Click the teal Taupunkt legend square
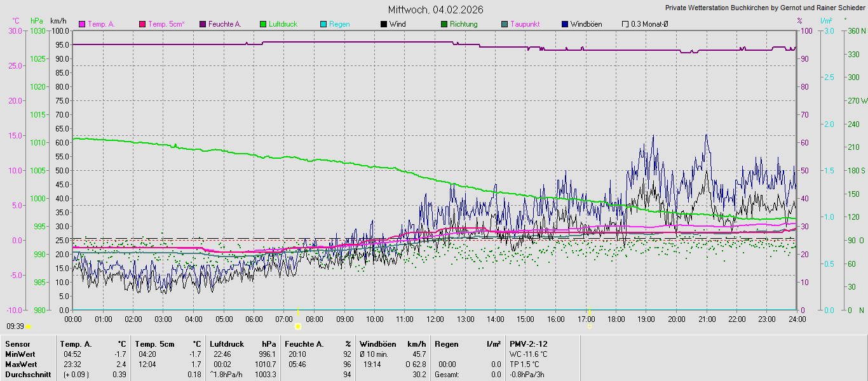The height and width of the screenshot is (381, 868). click(x=505, y=24)
